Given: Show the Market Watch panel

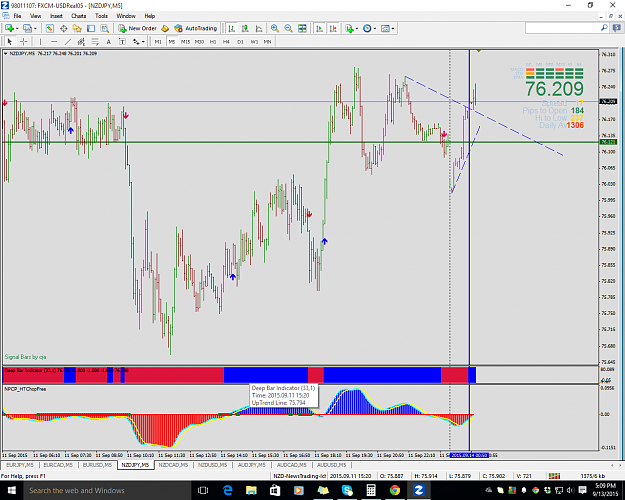Looking at the screenshot, I should click(x=49, y=28).
